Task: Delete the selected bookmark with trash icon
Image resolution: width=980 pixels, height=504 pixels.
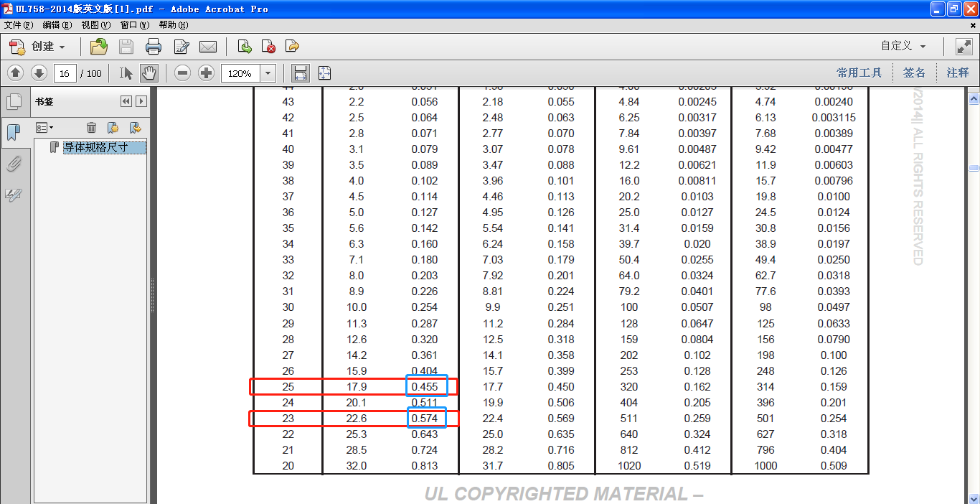Action: (x=91, y=128)
